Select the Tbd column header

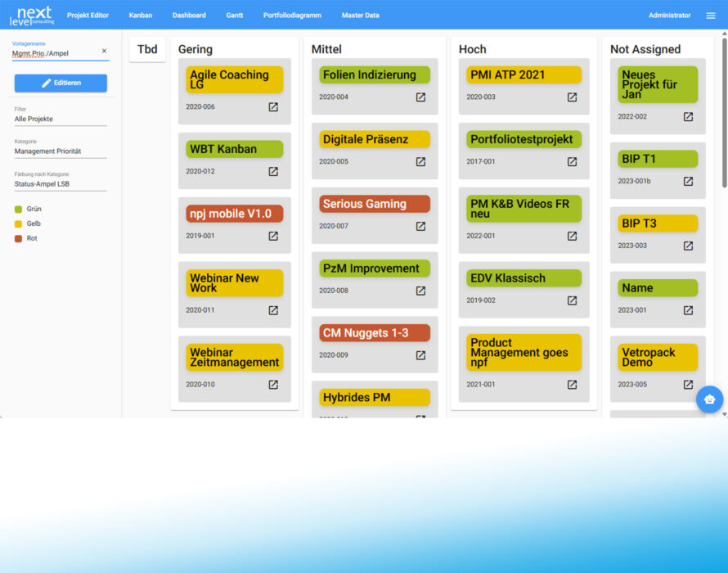pos(147,49)
